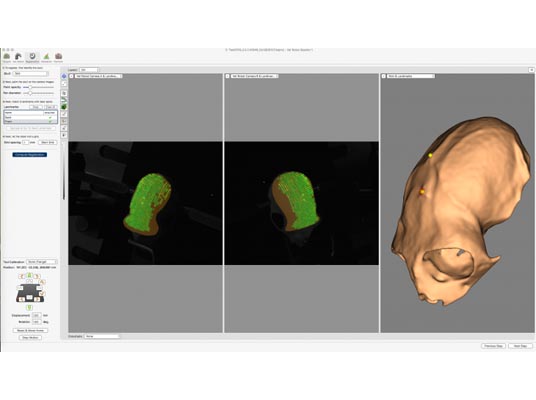Click the right side button on the robot base
536x400 pixels.
point(39,288)
